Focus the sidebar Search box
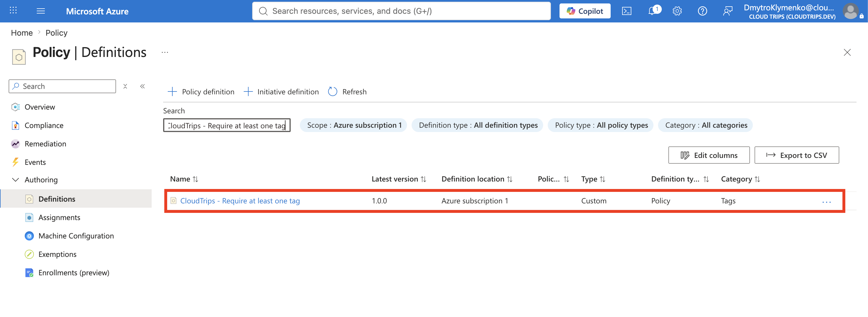Screen dimensions: 868x317 click(x=62, y=86)
